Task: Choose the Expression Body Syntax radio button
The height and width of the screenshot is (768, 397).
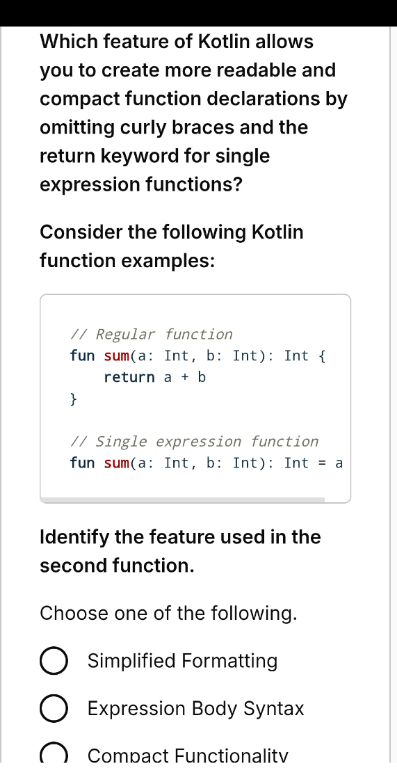Action: [x=53, y=709]
